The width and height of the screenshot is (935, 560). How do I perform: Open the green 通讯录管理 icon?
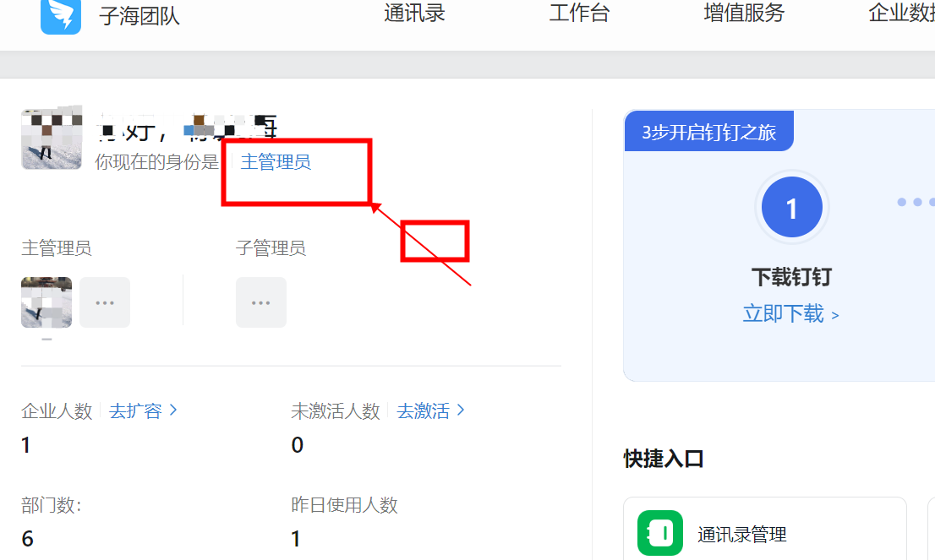pos(659,533)
